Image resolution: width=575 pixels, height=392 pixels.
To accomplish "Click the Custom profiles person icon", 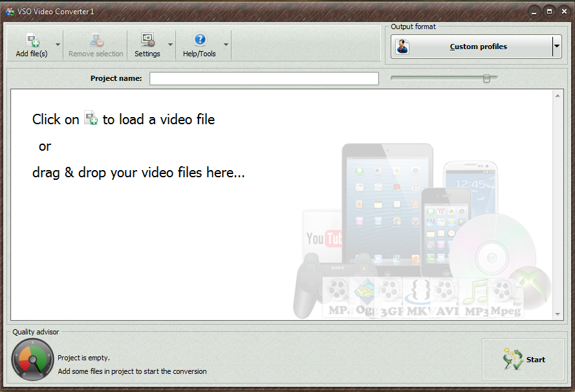I will coord(402,47).
